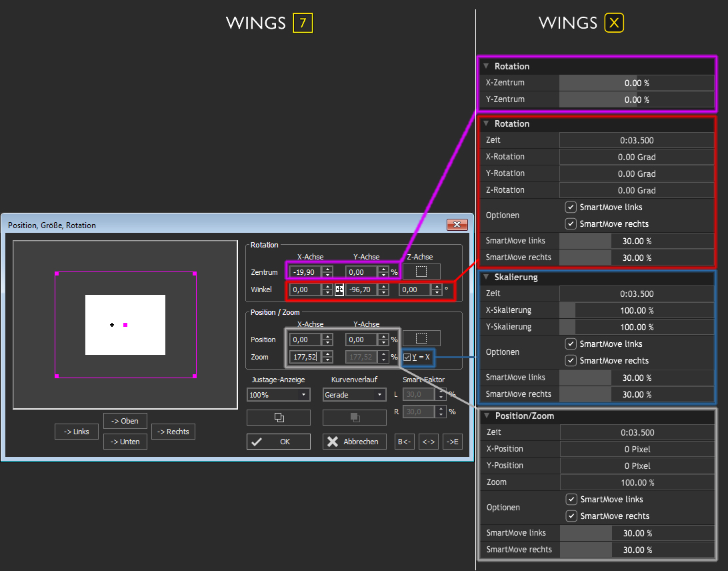Click the Position Y-Achse input field
The height and width of the screenshot is (571, 728).
pos(361,340)
